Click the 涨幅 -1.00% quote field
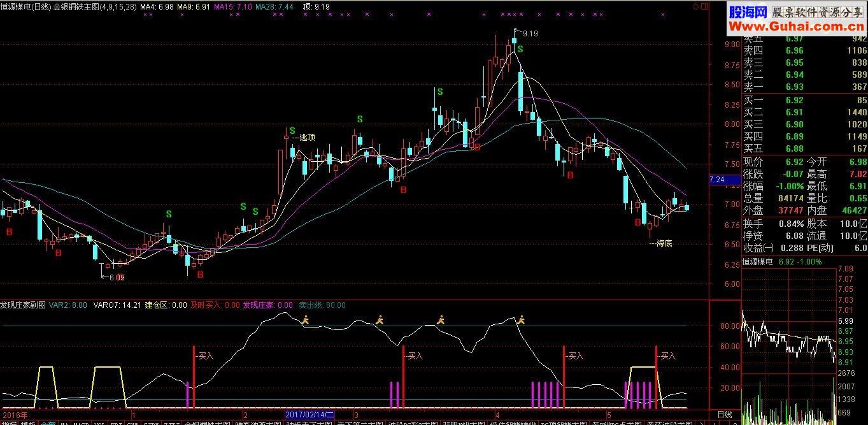The image size is (868, 425). point(774,186)
